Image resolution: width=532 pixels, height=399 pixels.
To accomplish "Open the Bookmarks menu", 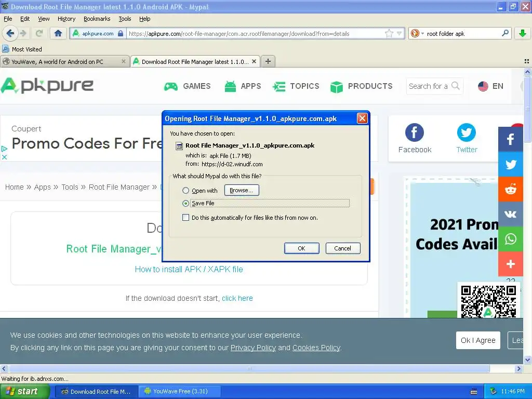I will pos(97,19).
